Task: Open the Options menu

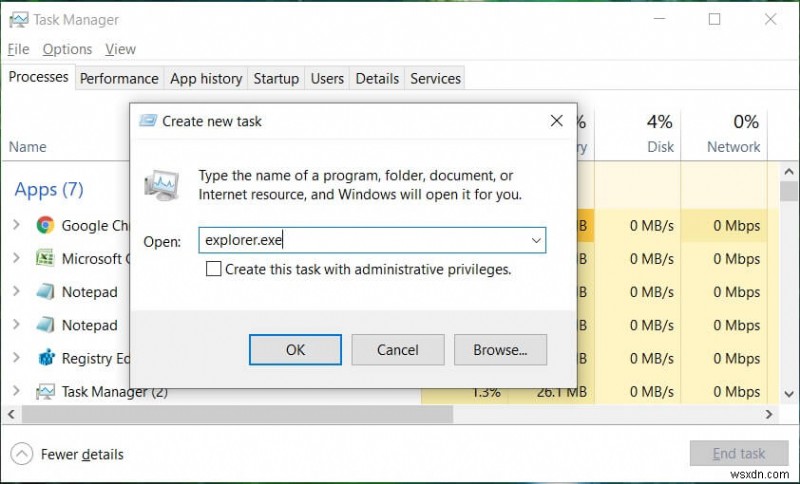Action: pos(67,49)
